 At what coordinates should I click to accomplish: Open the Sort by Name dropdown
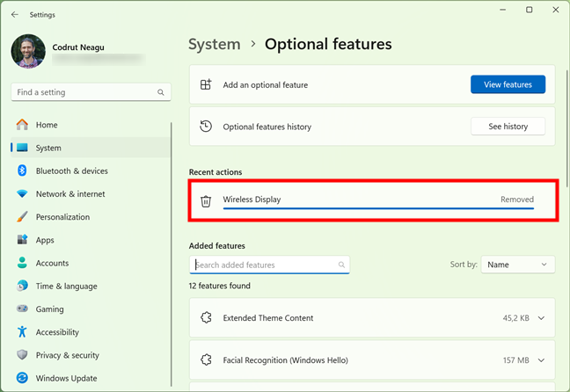point(517,265)
